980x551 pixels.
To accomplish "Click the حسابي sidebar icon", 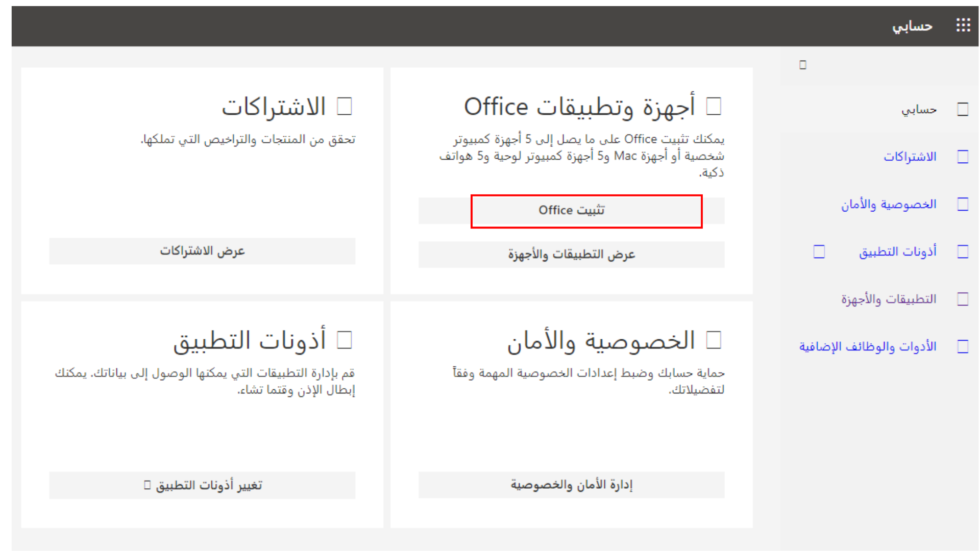I will pos(963,109).
